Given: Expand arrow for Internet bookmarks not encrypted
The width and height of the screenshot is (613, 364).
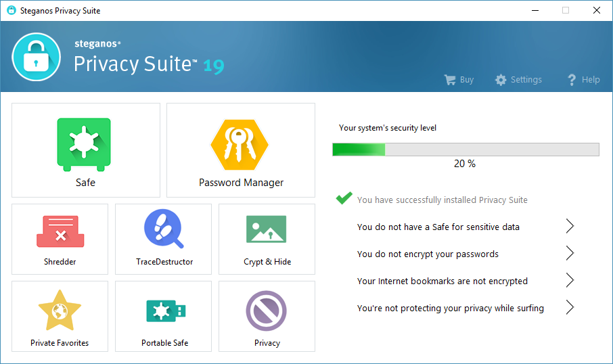Looking at the screenshot, I should [x=570, y=281].
